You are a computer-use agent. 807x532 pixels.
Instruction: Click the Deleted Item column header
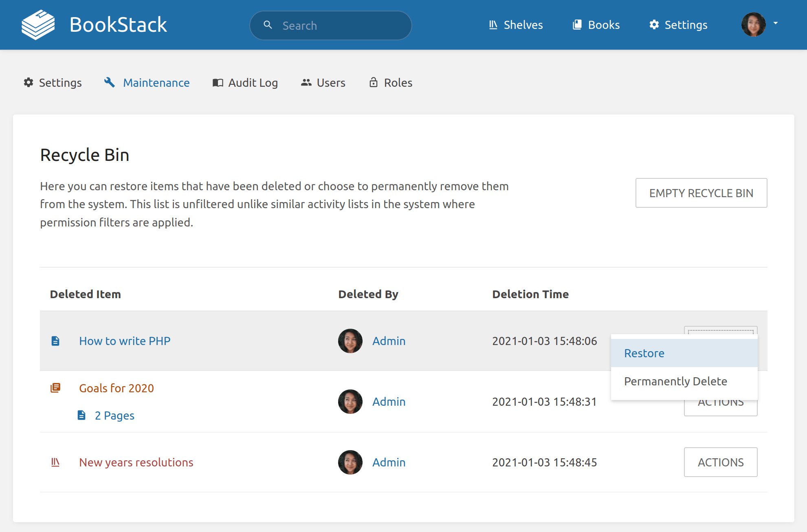pyautogui.click(x=86, y=294)
